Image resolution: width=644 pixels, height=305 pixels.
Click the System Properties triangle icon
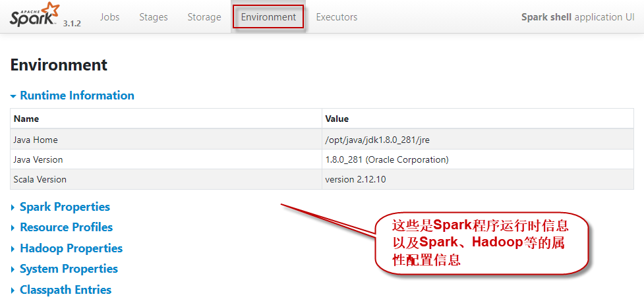click(x=13, y=269)
